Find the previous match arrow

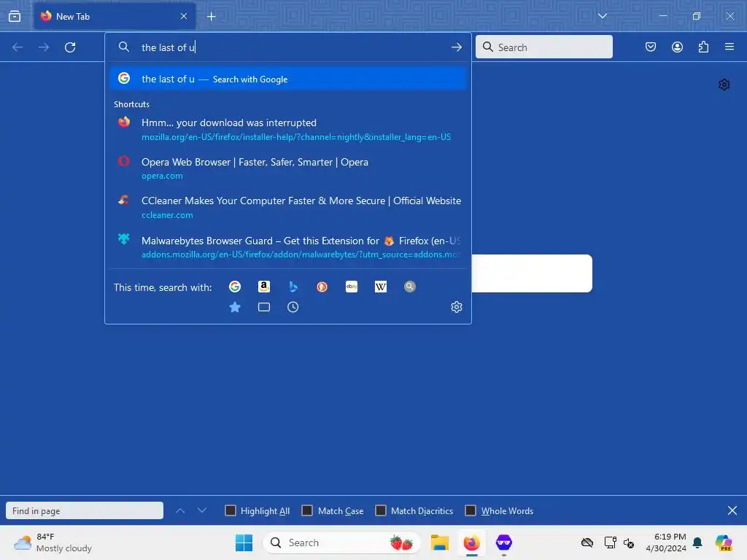point(180,511)
